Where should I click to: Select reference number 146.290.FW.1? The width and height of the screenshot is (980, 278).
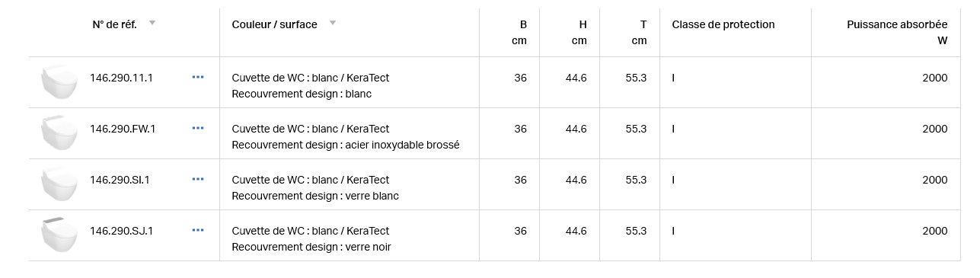coord(123,129)
